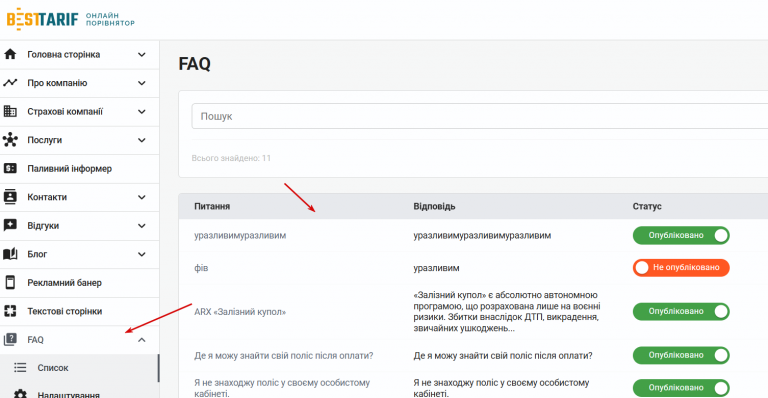Viewport: 768px width, 398px height.
Task: Click the «Залізний купол» answer paragraph
Action: pos(507,312)
